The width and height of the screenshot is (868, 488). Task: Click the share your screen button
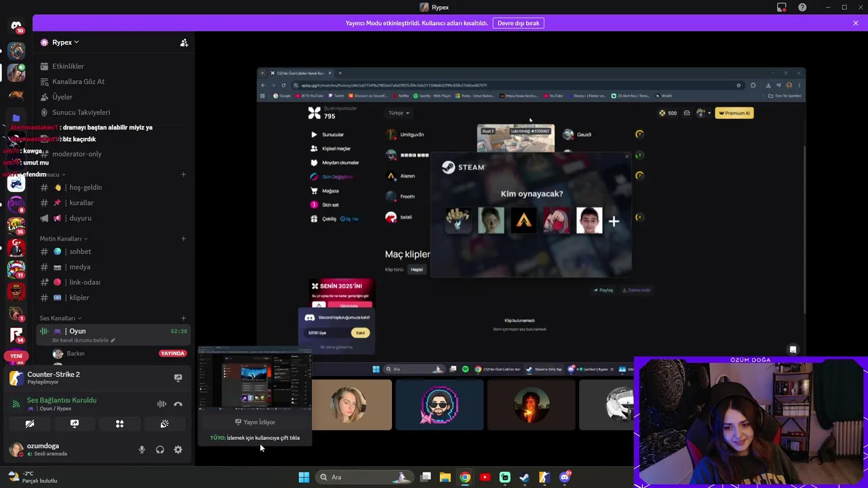point(75,424)
